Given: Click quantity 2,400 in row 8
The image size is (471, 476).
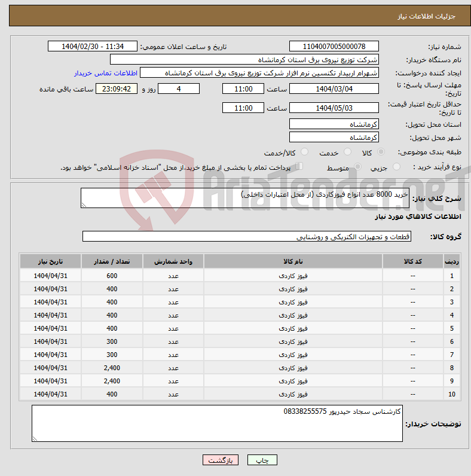Looking at the screenshot, I should pyautogui.click(x=112, y=368).
